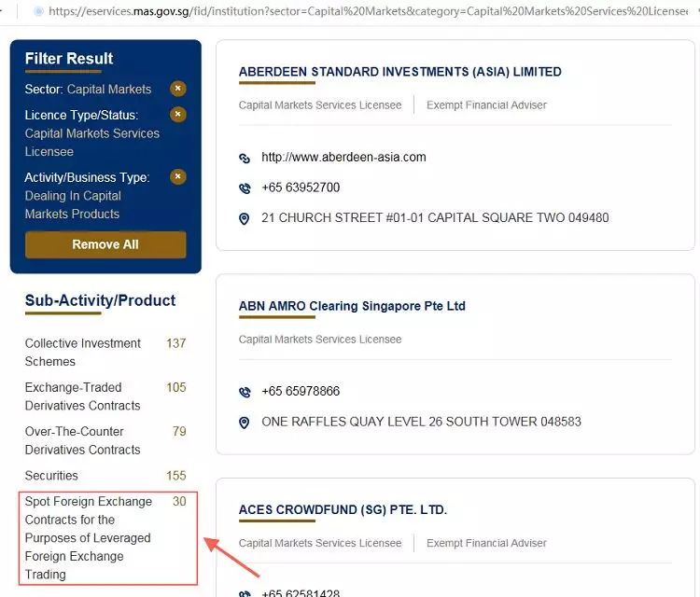Click the Remove All button
Screen dimensions: 700x597
coord(105,244)
